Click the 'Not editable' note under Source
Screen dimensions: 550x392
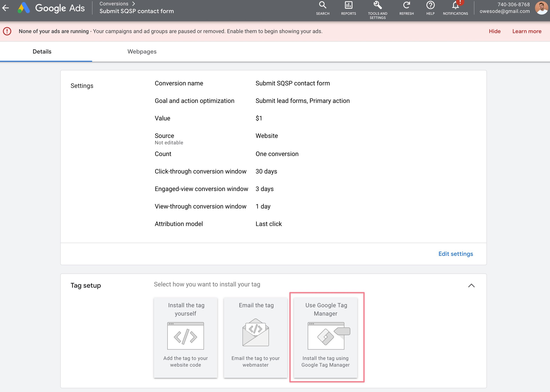(x=169, y=143)
